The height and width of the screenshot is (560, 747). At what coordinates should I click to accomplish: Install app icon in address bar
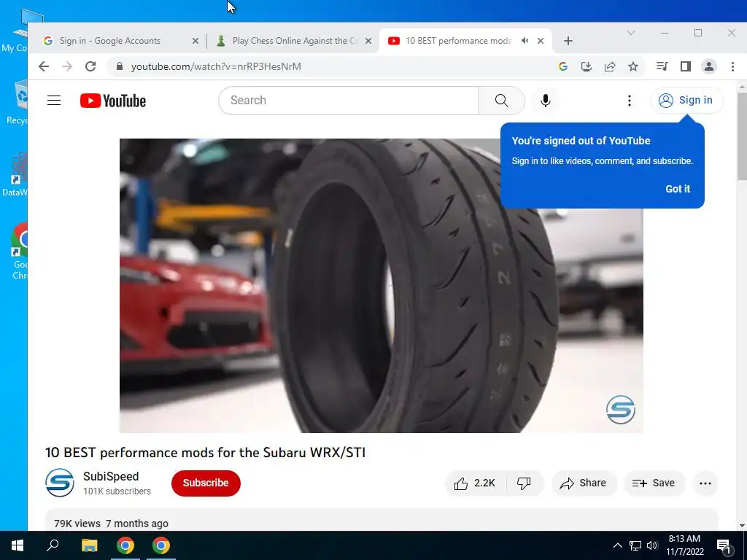click(586, 66)
